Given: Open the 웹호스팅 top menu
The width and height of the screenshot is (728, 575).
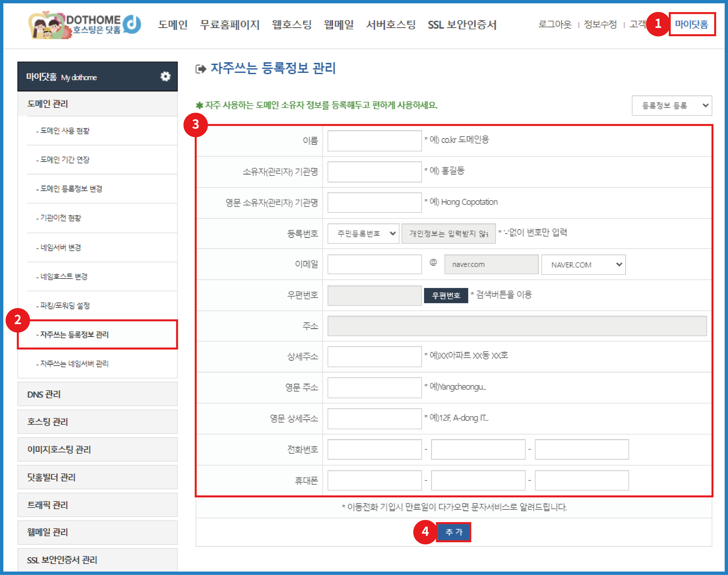Looking at the screenshot, I should (291, 25).
